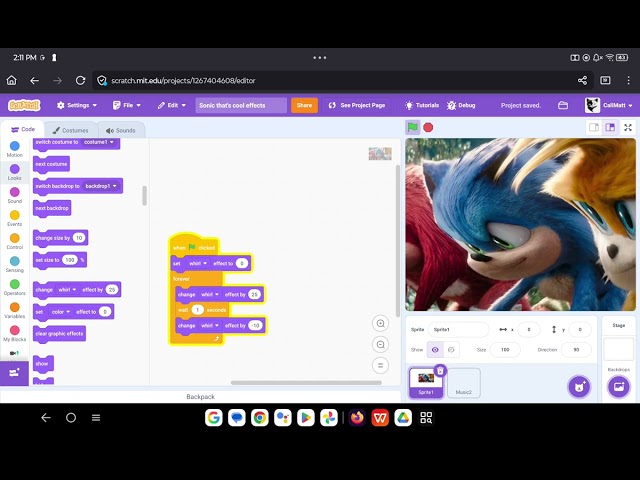Screen dimensions: 640x480
Task: Select the Looks block category
Action: (15, 172)
